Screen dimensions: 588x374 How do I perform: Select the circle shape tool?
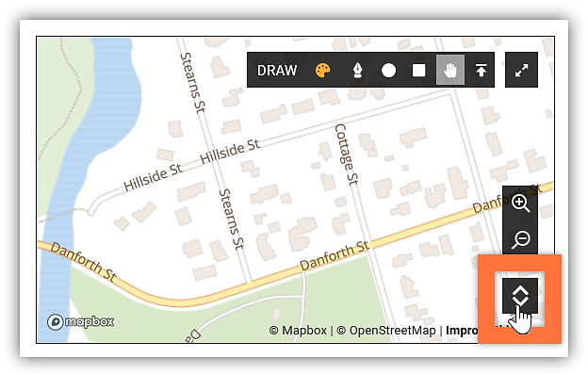388,70
